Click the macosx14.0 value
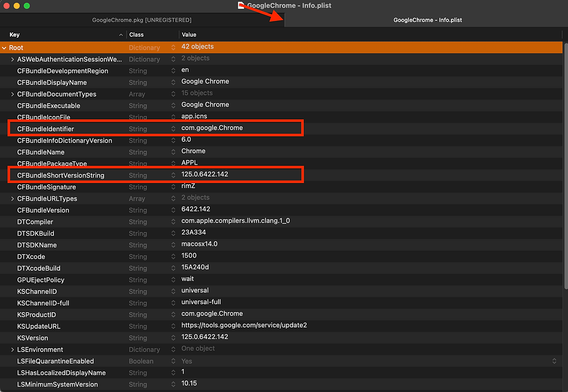 click(x=199, y=244)
